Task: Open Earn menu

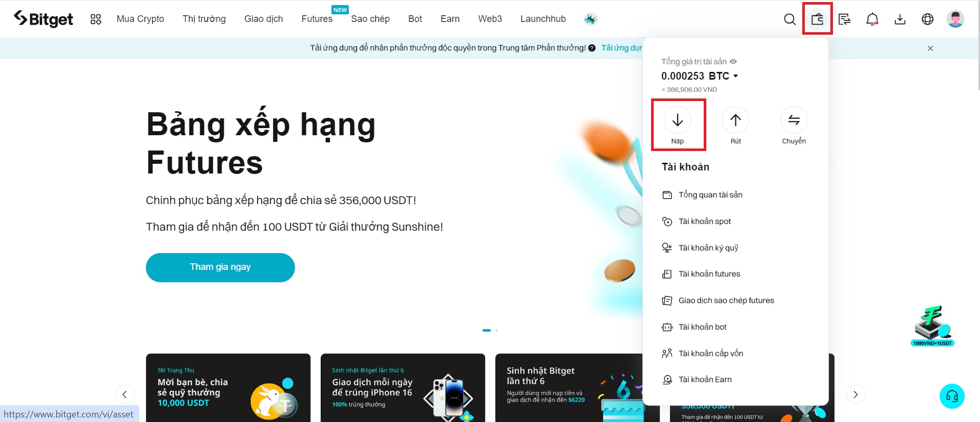Action: pyautogui.click(x=450, y=19)
